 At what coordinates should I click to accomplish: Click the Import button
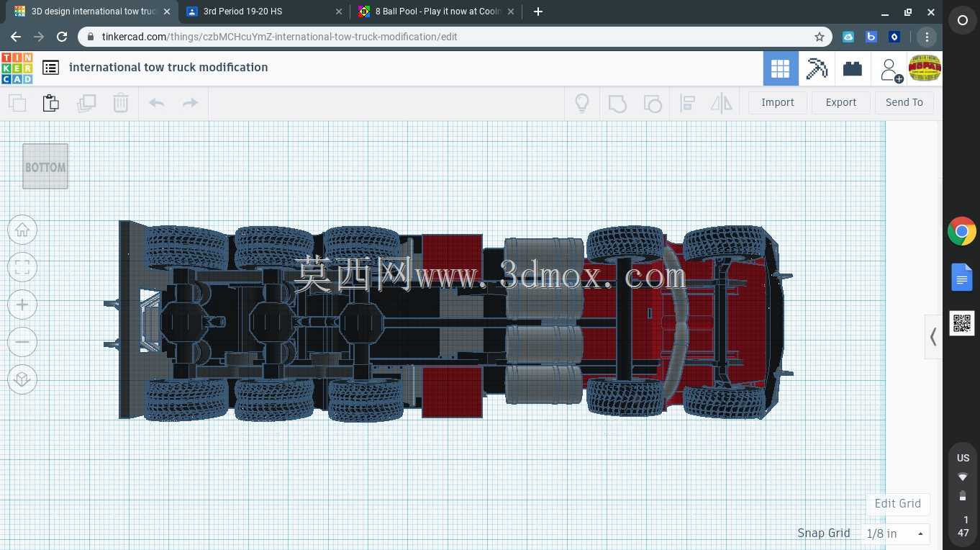coord(778,102)
